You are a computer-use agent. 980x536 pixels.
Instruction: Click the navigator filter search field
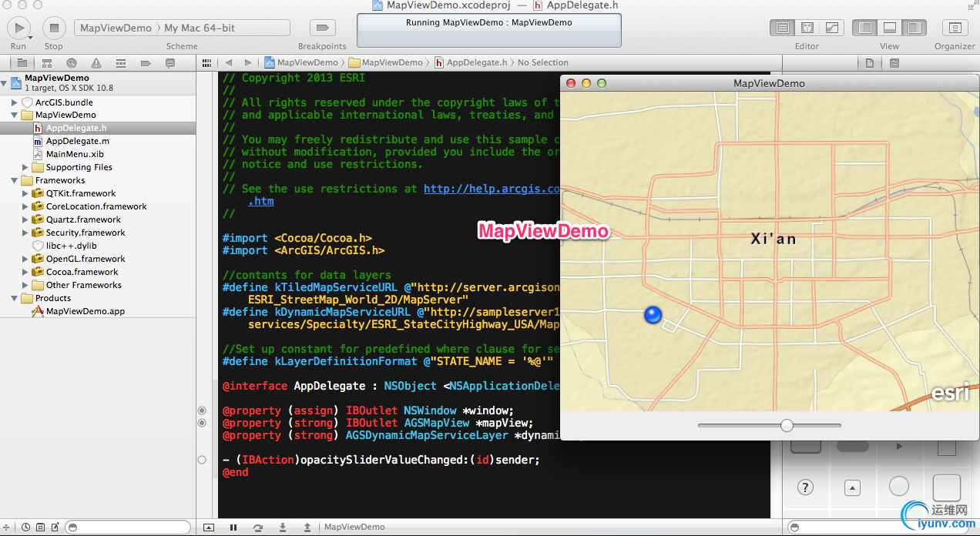128,528
